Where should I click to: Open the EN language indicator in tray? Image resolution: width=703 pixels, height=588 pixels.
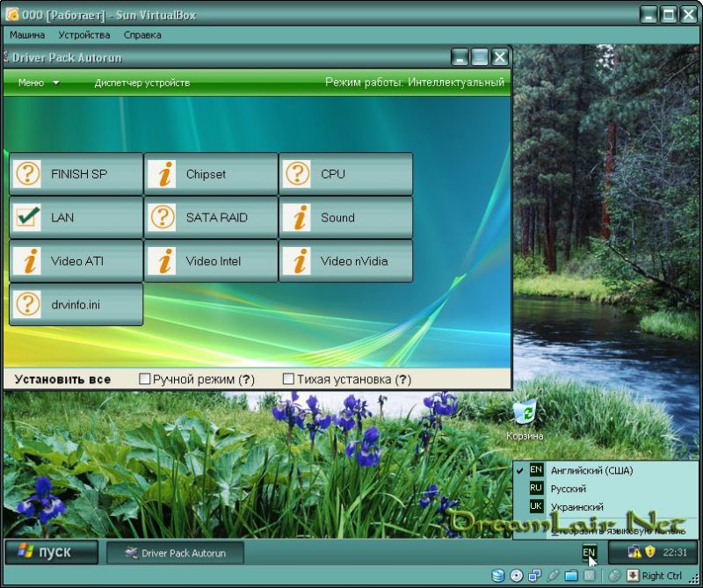(589, 552)
